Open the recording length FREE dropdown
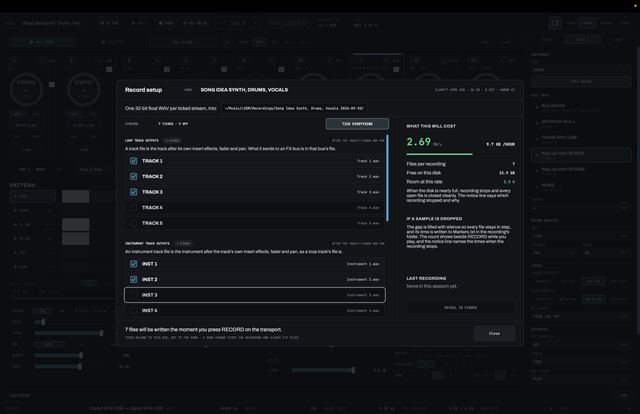This screenshot has height=414, width=640. point(580,362)
